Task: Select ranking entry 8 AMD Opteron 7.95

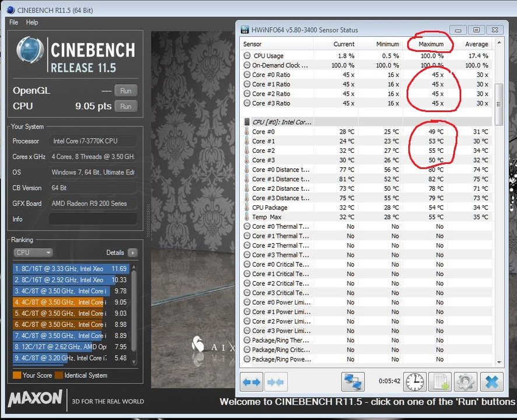Action: pos(71,347)
